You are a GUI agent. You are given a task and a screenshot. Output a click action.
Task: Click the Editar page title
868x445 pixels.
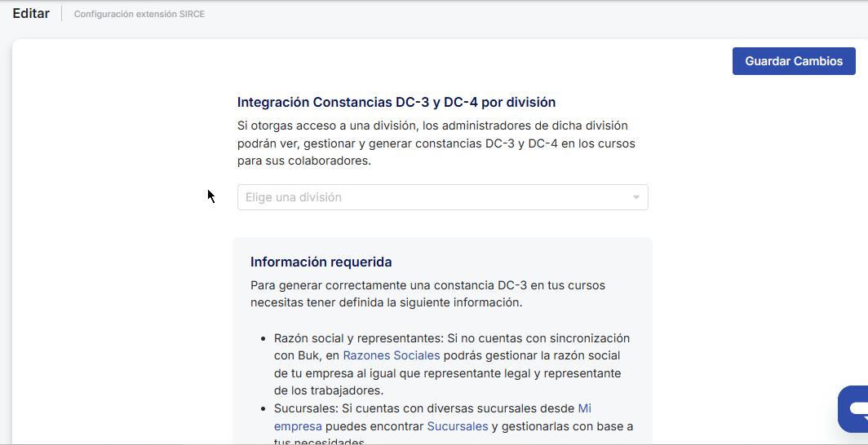pos(31,14)
